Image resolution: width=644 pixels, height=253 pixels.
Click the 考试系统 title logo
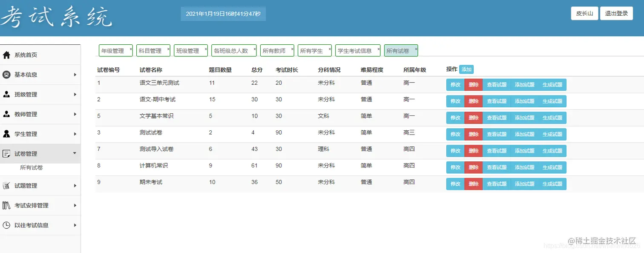coord(57,17)
